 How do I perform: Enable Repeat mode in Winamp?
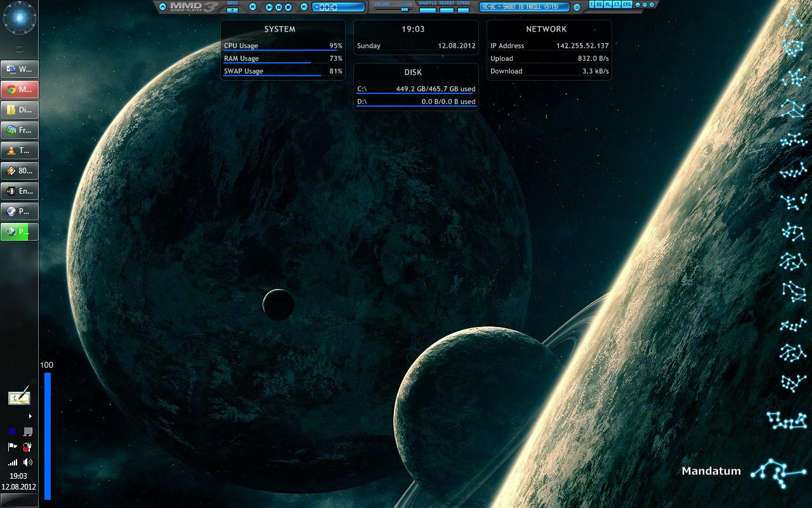tap(447, 10)
